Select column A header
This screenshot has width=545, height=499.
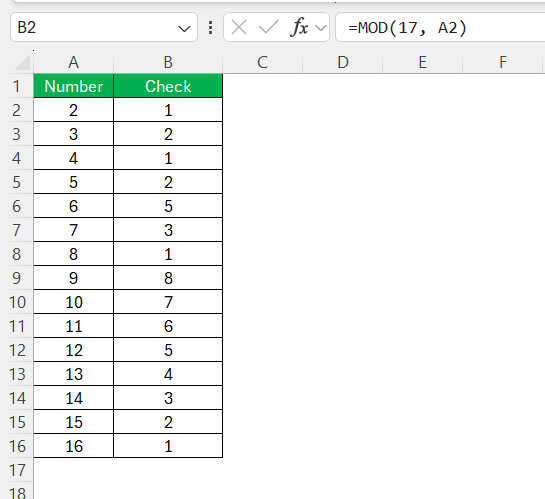(x=73, y=63)
